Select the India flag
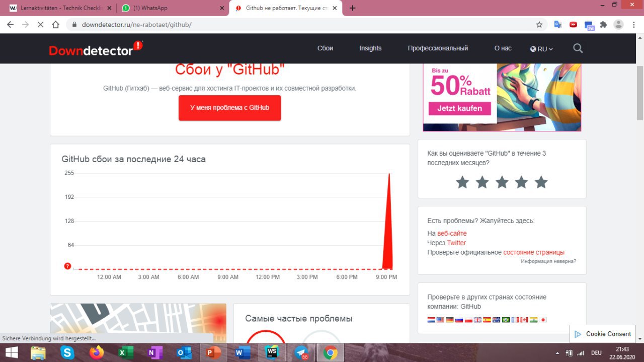The image size is (644, 362). click(534, 320)
